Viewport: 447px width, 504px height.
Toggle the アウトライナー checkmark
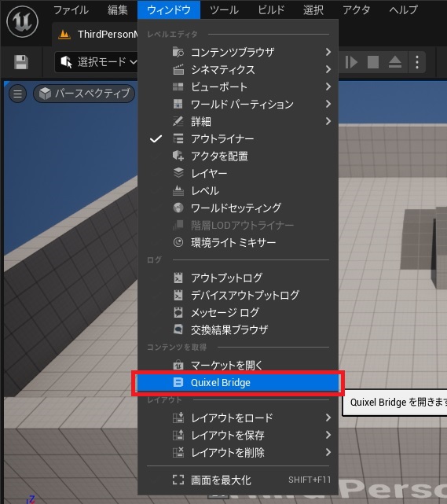[x=156, y=138]
